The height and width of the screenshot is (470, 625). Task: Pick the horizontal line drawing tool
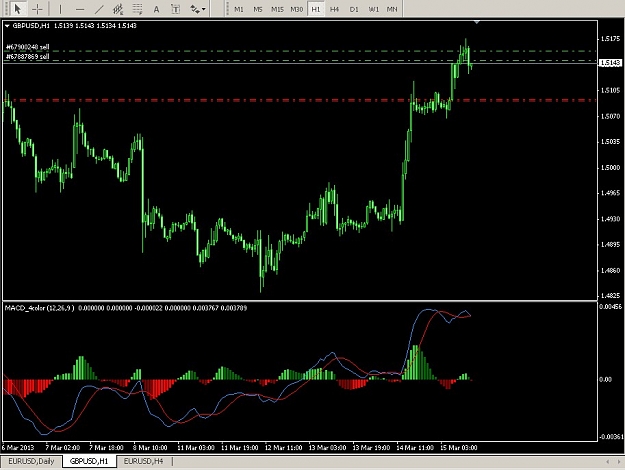pos(80,9)
